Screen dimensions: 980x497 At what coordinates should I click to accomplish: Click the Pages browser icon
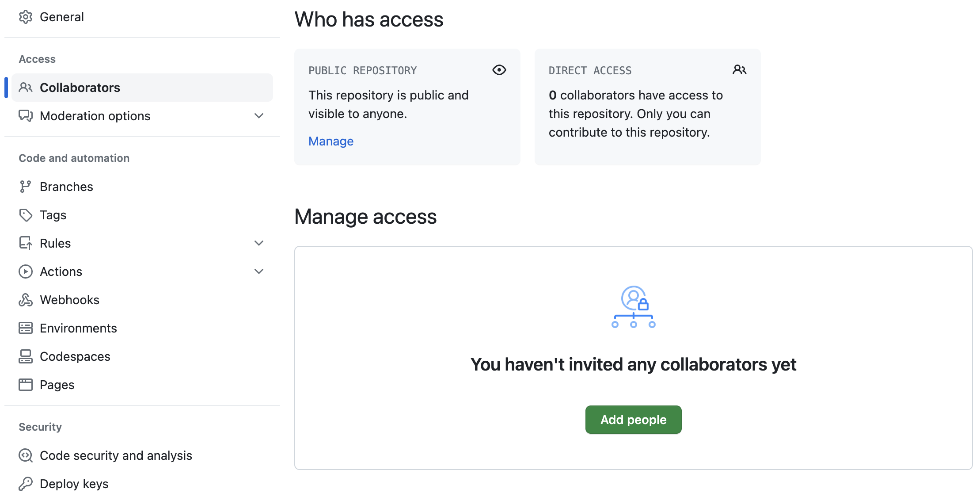[x=26, y=385]
